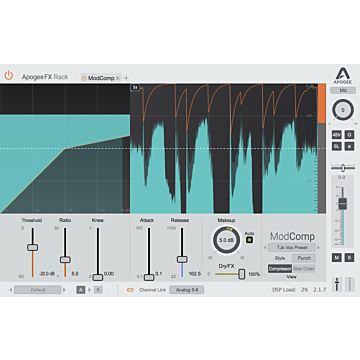Click previous rack preset arrow beside Default

(x=11, y=290)
